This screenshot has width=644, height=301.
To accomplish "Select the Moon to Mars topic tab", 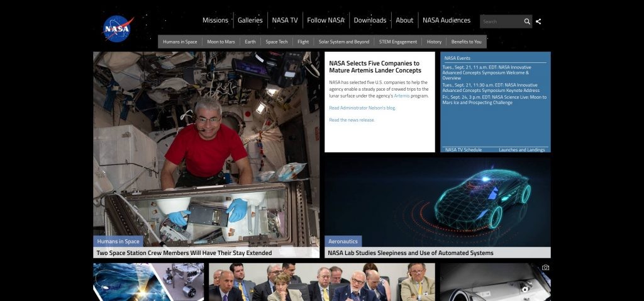I will point(221,42).
